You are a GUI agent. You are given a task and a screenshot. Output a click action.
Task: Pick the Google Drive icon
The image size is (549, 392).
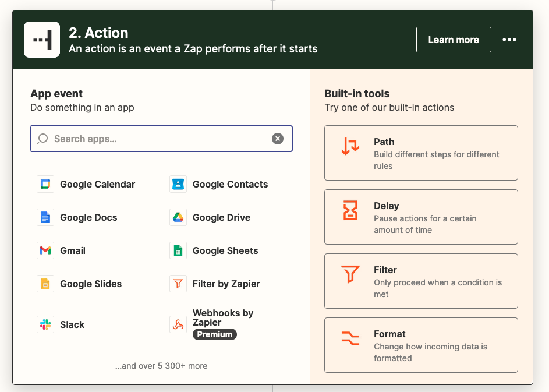point(178,218)
